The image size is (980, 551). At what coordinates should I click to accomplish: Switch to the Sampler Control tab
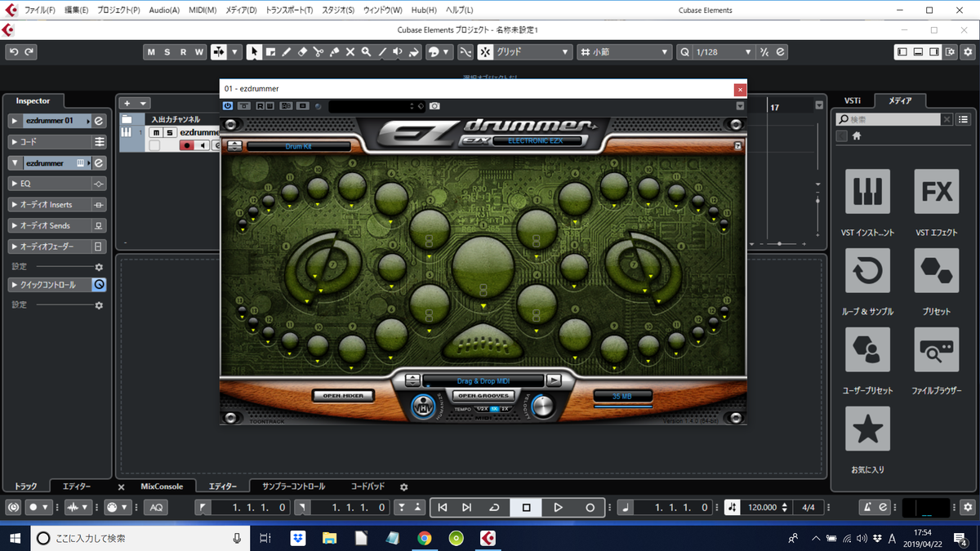pyautogui.click(x=293, y=487)
